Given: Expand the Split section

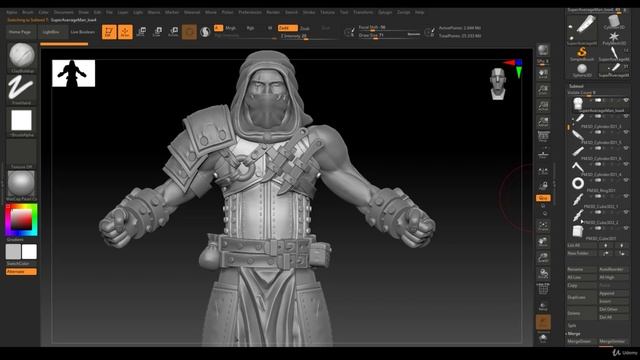Looking at the screenshot, I should pyautogui.click(x=572, y=326).
